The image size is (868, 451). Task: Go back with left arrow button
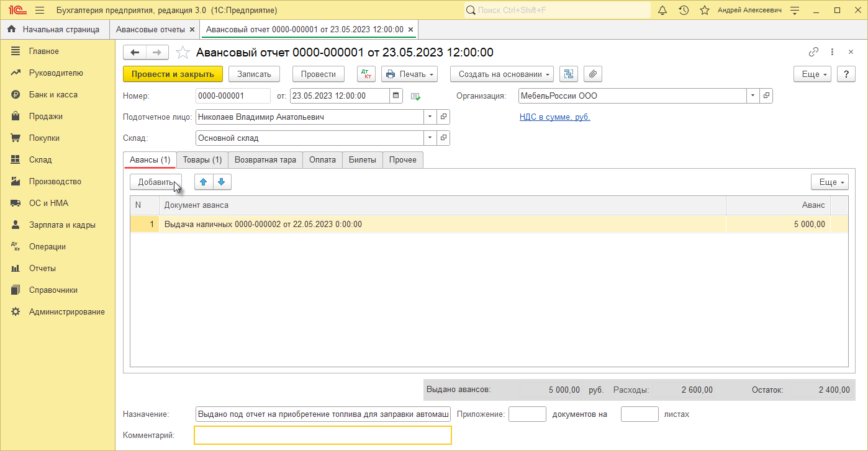[x=135, y=53]
